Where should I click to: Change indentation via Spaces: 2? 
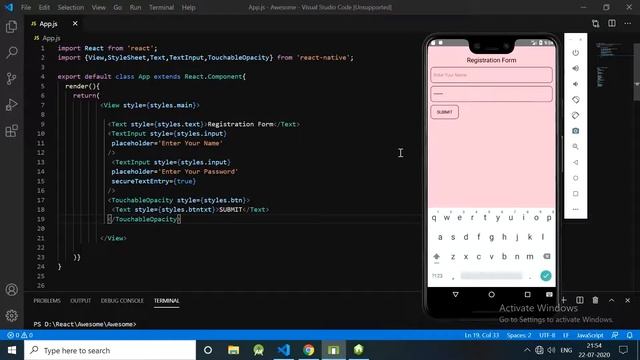[519, 335]
